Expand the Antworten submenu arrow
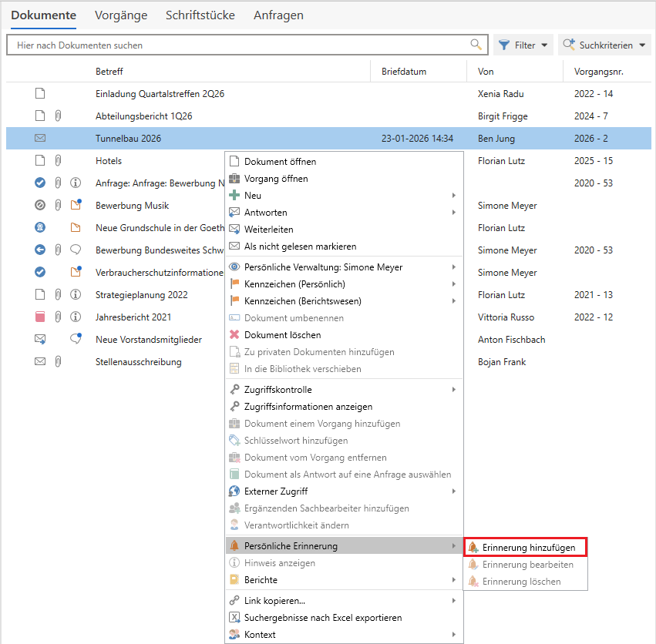 point(454,212)
